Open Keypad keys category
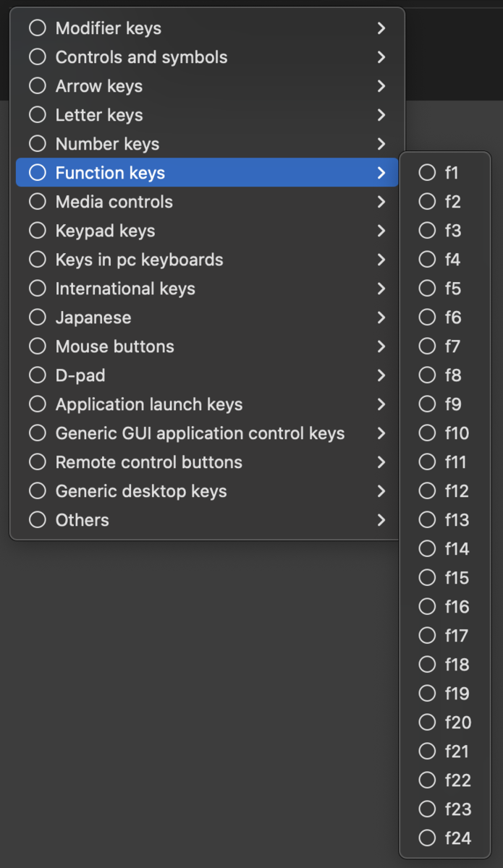Image resolution: width=503 pixels, height=868 pixels. point(207,231)
